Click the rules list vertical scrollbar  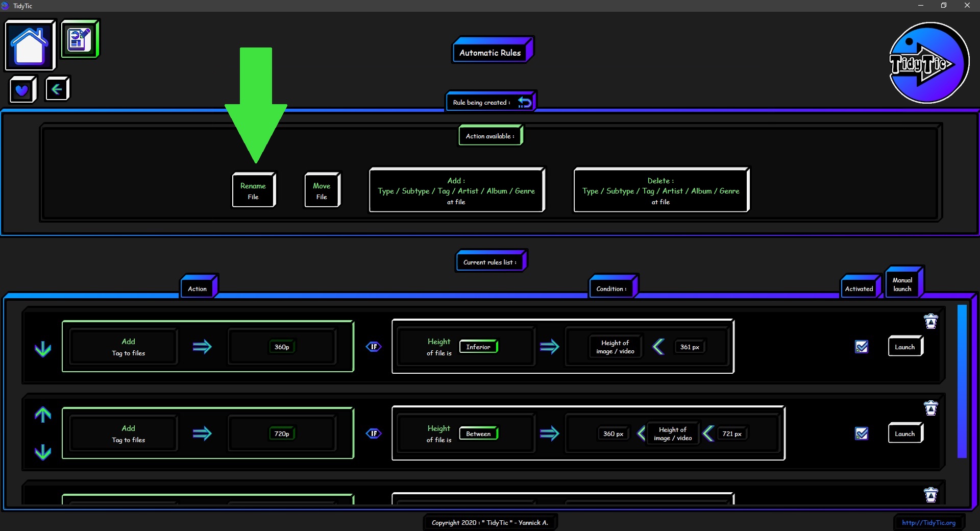point(962,381)
